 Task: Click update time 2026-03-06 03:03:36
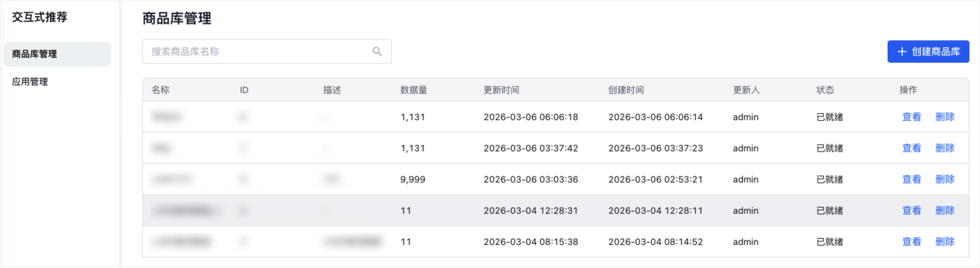pyautogui.click(x=531, y=179)
